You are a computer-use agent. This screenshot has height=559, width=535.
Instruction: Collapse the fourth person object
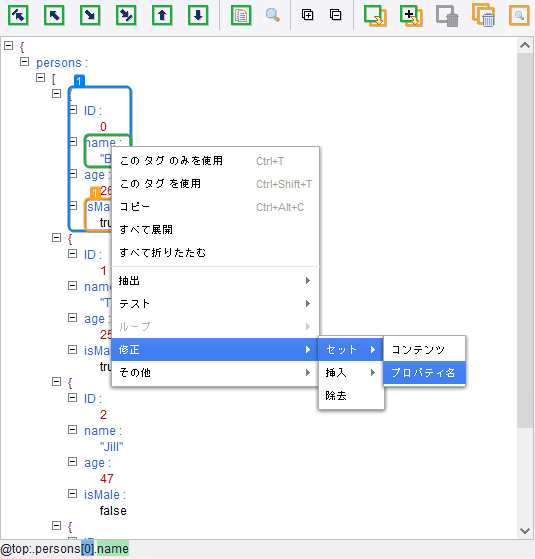[56, 525]
